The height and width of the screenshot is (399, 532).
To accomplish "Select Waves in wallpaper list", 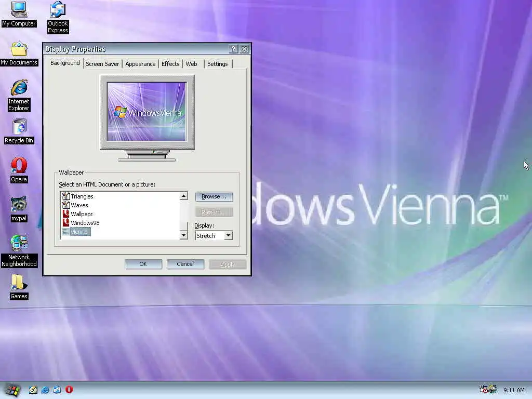I will click(79, 205).
